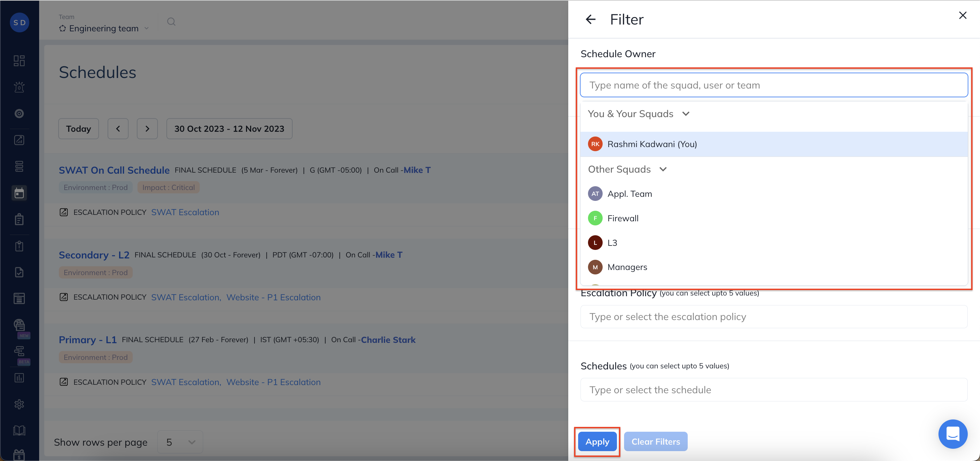Open the Schedules calendar sidebar icon
The width and height of the screenshot is (980, 461).
pyautogui.click(x=19, y=193)
